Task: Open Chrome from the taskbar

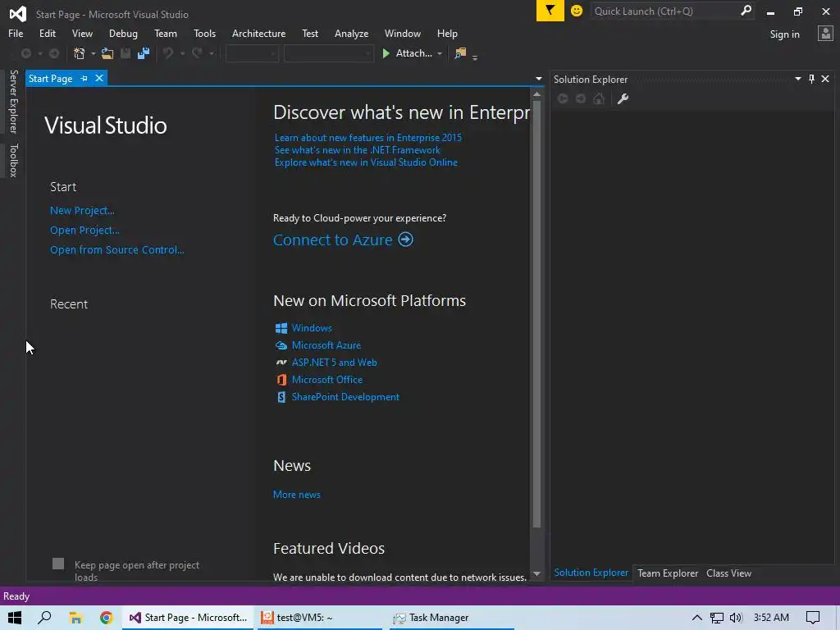Action: coord(106,618)
